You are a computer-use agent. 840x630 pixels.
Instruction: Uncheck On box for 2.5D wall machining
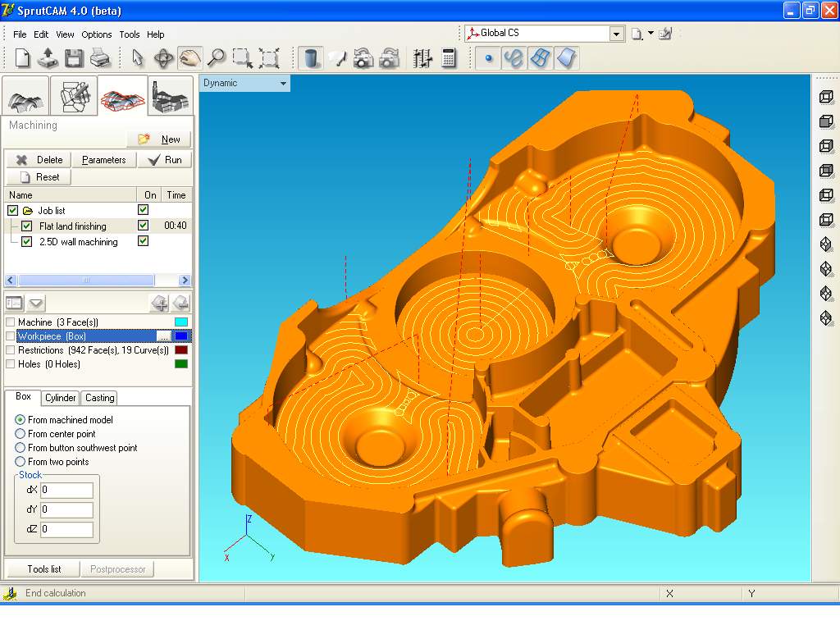tap(144, 241)
